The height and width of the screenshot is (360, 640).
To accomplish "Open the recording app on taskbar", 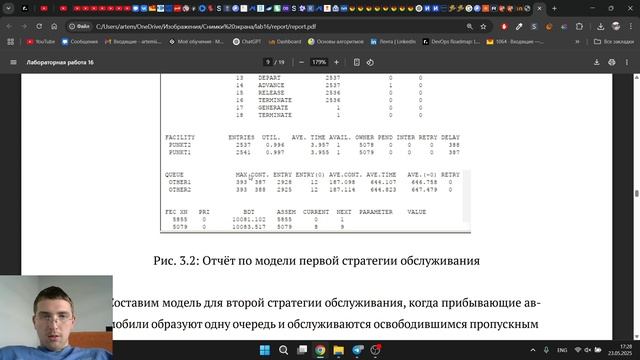I will [376, 350].
